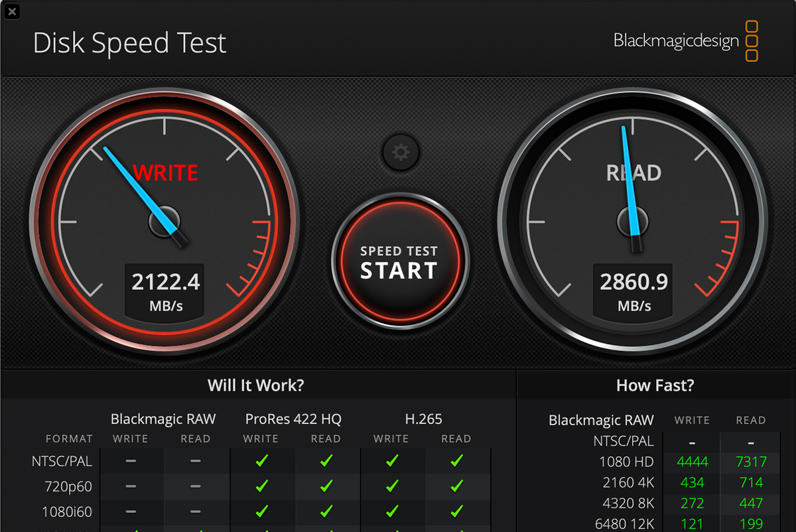Click the READ speed gauge label
The image size is (796, 532).
click(x=633, y=173)
